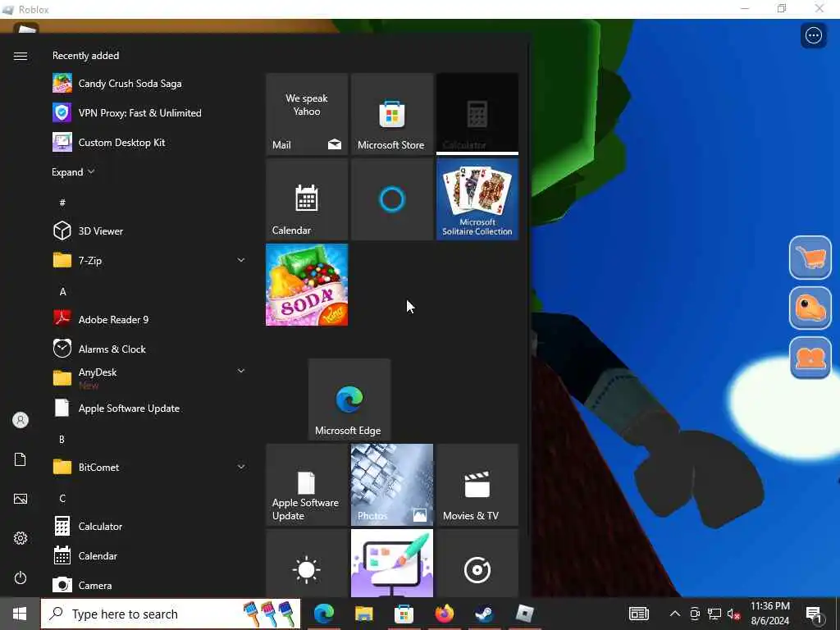
Task: Open Microsoft Store on the taskbar
Action: [x=404, y=614]
